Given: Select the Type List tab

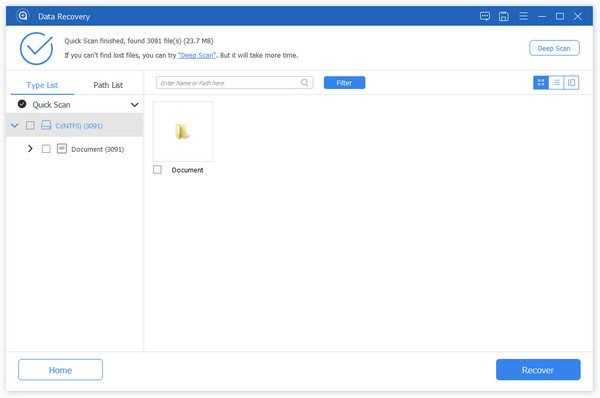Looking at the screenshot, I should (x=42, y=85).
